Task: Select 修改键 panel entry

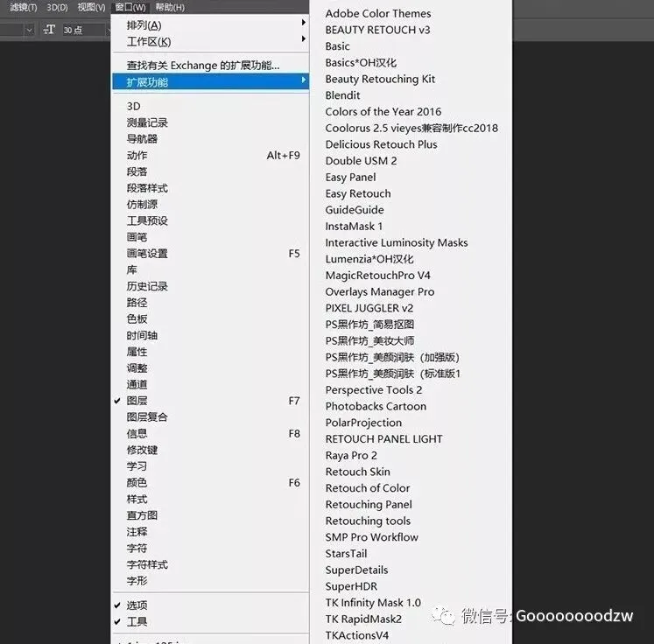Action: [211, 450]
